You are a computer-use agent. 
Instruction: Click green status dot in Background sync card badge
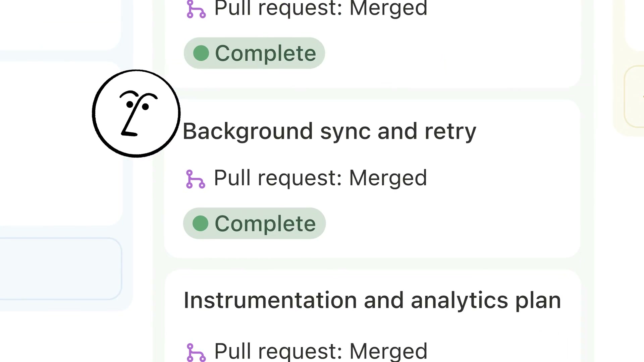pyautogui.click(x=201, y=224)
